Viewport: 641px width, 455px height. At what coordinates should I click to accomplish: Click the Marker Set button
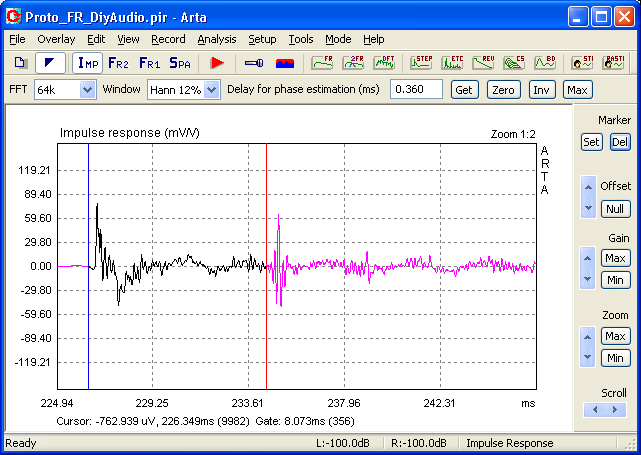coord(592,142)
